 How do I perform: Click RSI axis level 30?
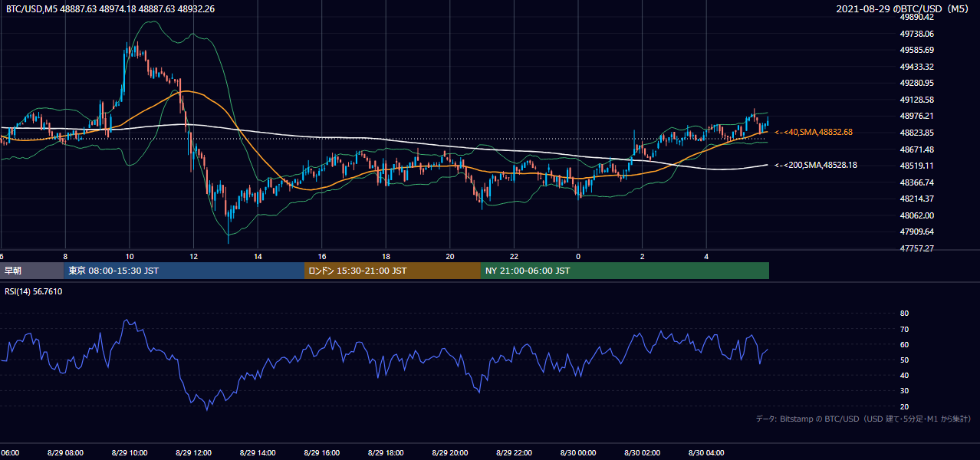coord(905,391)
